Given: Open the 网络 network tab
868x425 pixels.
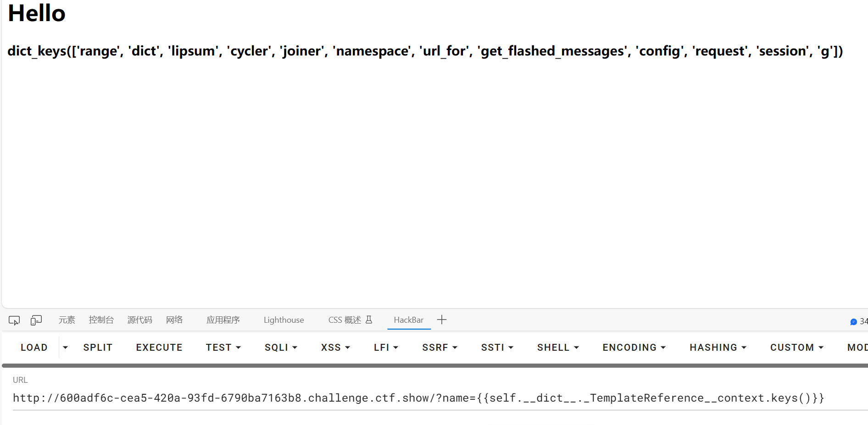Looking at the screenshot, I should point(174,320).
